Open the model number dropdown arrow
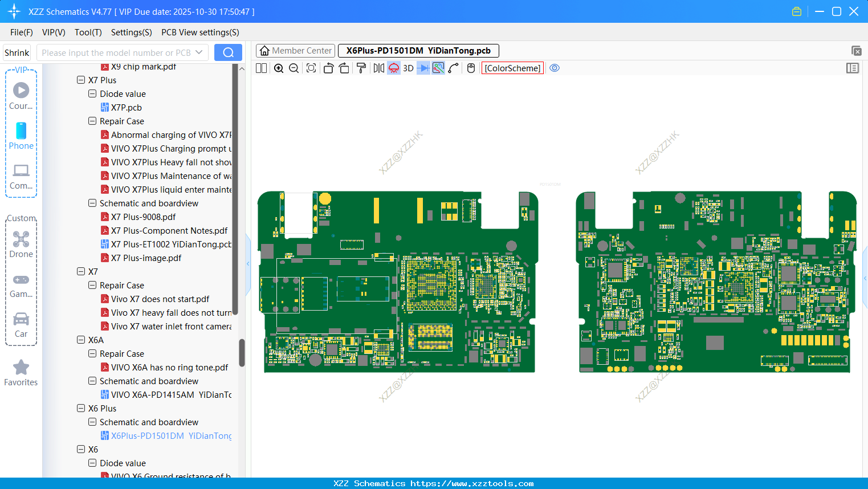868x489 pixels. (199, 52)
